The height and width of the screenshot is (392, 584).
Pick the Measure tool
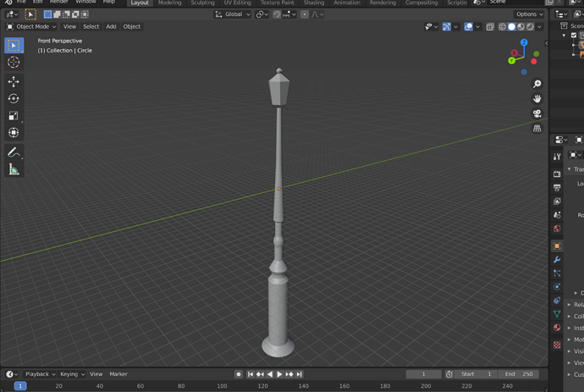pos(14,169)
